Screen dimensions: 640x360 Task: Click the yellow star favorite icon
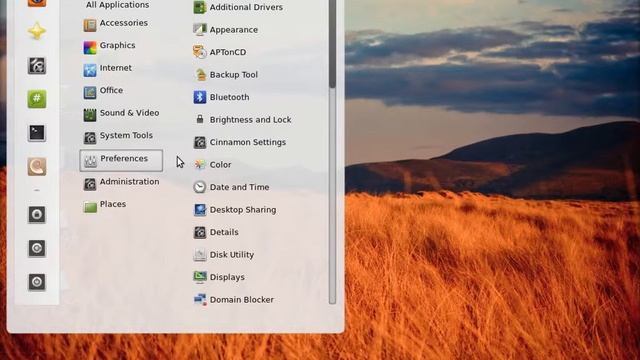37,31
